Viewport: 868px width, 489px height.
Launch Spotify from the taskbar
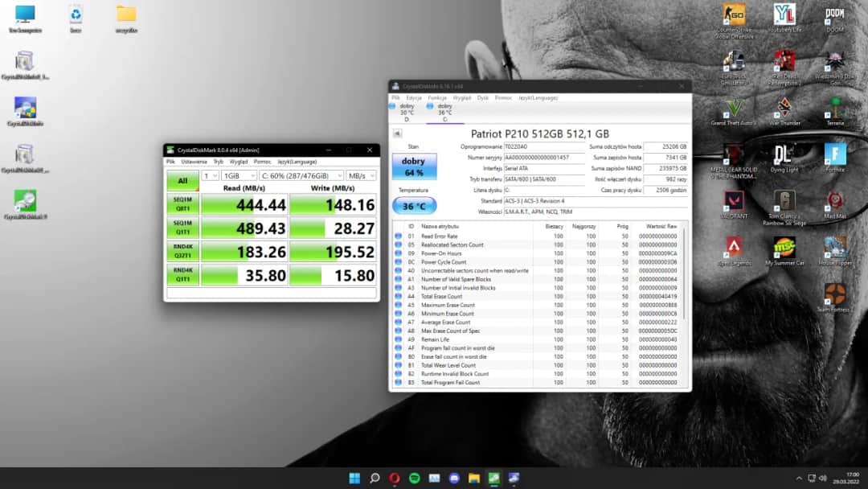click(x=414, y=478)
